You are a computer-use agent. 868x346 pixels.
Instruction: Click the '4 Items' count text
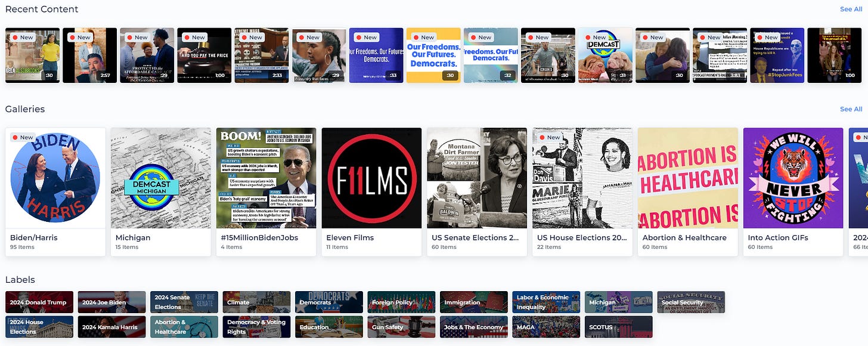click(x=232, y=247)
